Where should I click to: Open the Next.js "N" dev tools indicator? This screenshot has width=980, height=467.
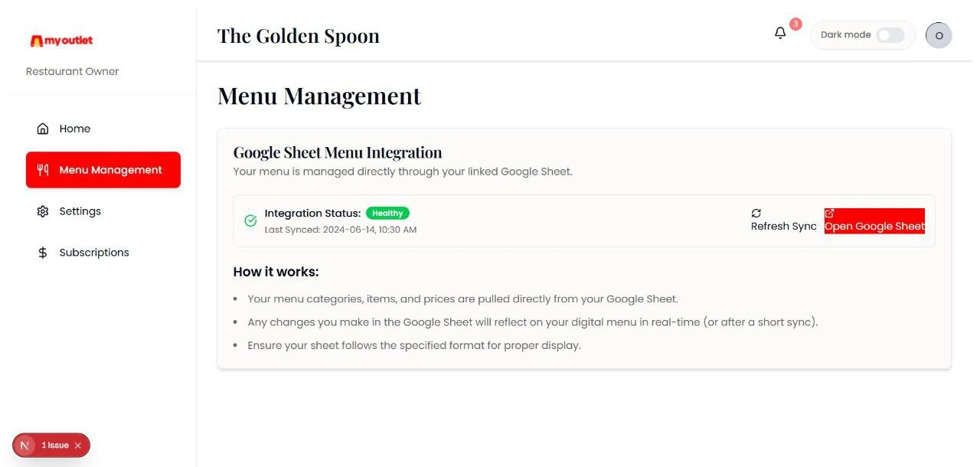coord(25,446)
